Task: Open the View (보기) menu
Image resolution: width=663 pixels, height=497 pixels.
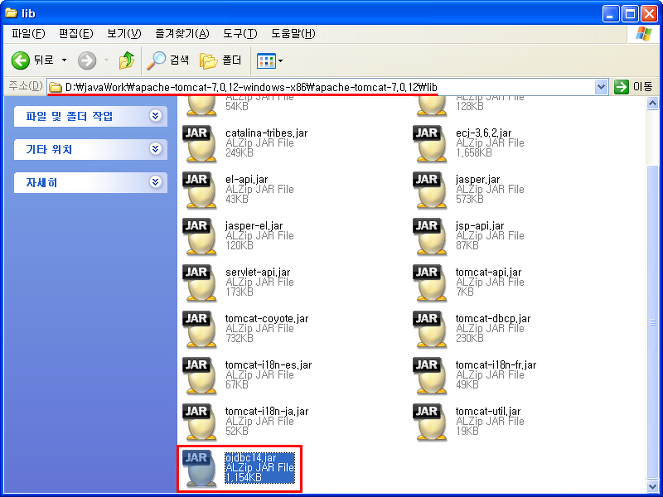Action: tap(124, 33)
